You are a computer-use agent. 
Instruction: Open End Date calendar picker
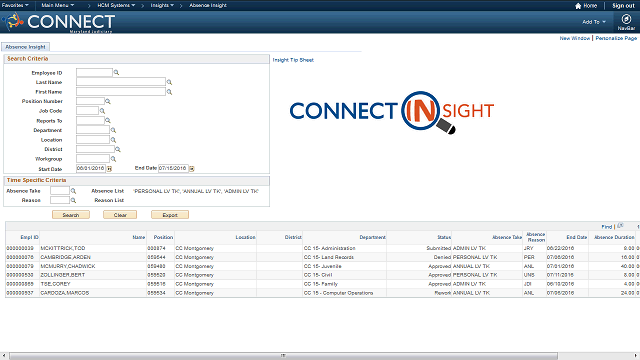pos(192,168)
